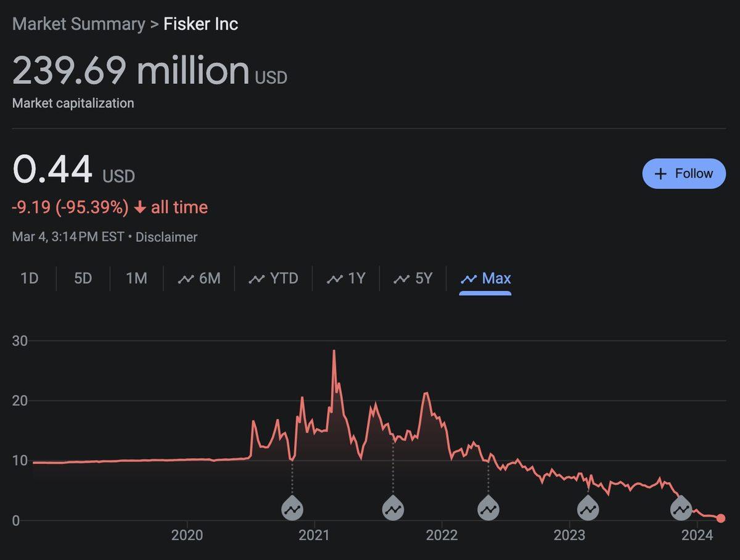Click the highest price peak on the chart
The image size is (740, 560).
[334, 352]
